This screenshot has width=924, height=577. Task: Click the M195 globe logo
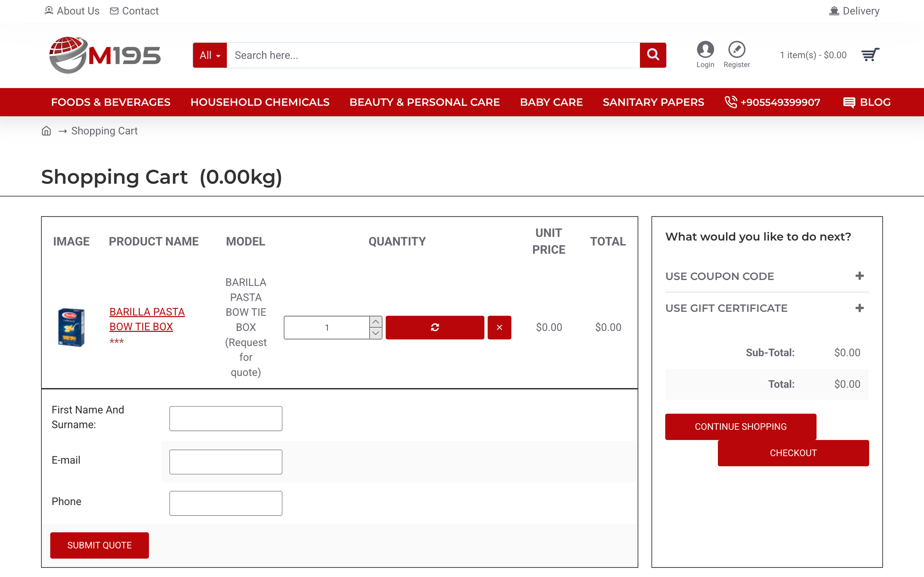(105, 55)
